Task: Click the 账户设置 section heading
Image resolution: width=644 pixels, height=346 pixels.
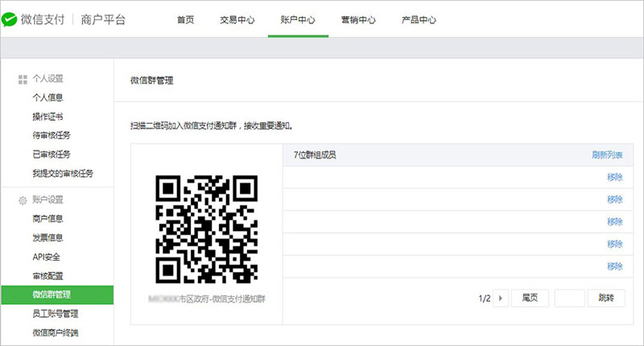Action: (47, 200)
